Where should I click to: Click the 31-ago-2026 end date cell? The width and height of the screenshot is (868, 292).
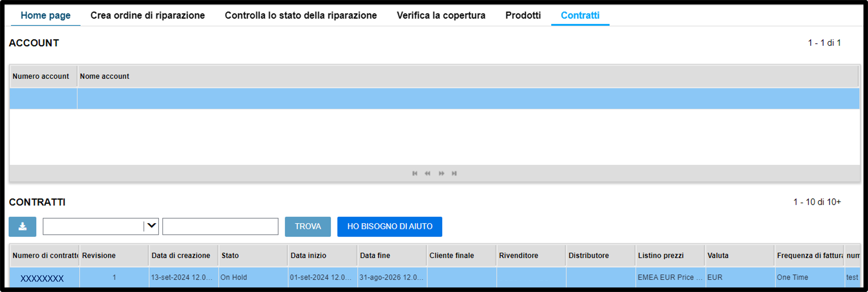pyautogui.click(x=392, y=277)
